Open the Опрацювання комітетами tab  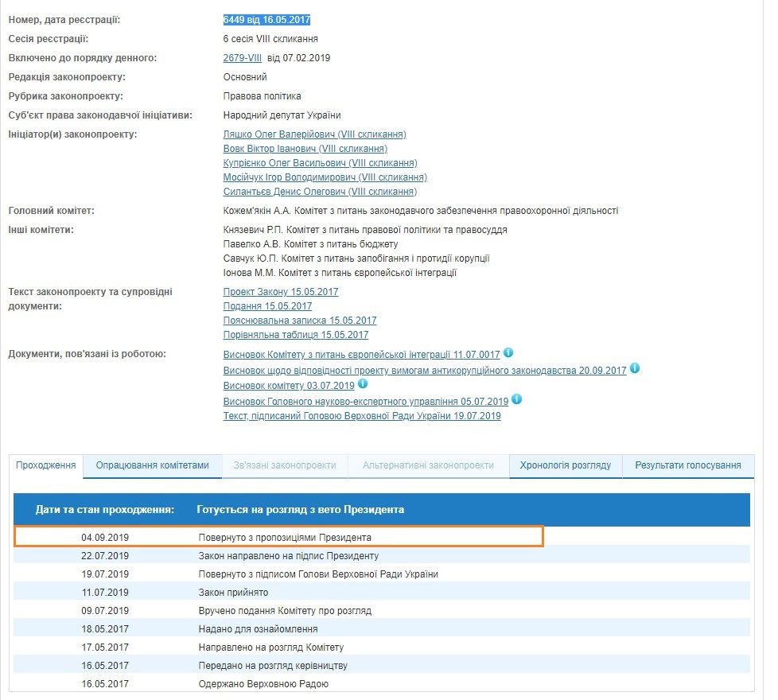click(153, 465)
